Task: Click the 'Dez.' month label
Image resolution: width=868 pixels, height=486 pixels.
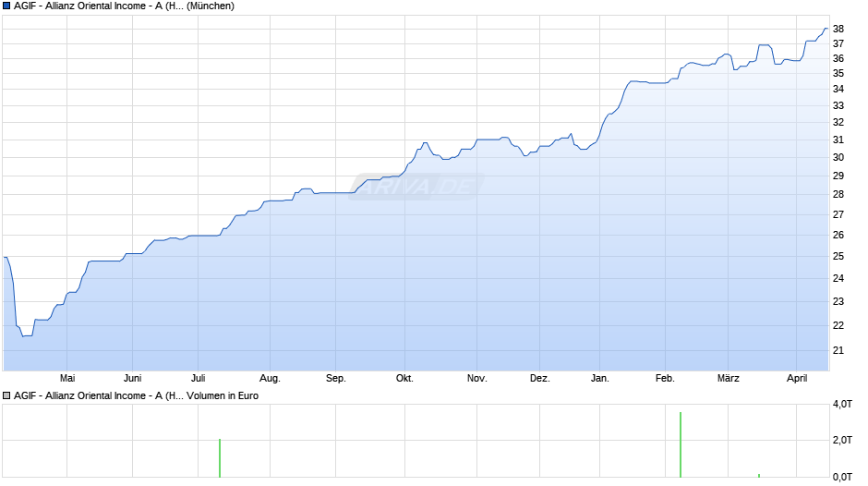Action: tap(540, 378)
